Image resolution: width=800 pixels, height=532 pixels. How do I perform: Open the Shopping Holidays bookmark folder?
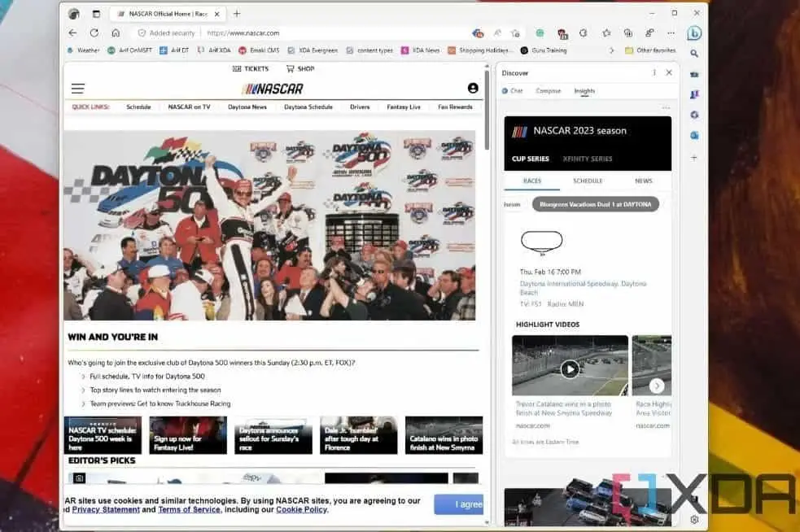479,50
